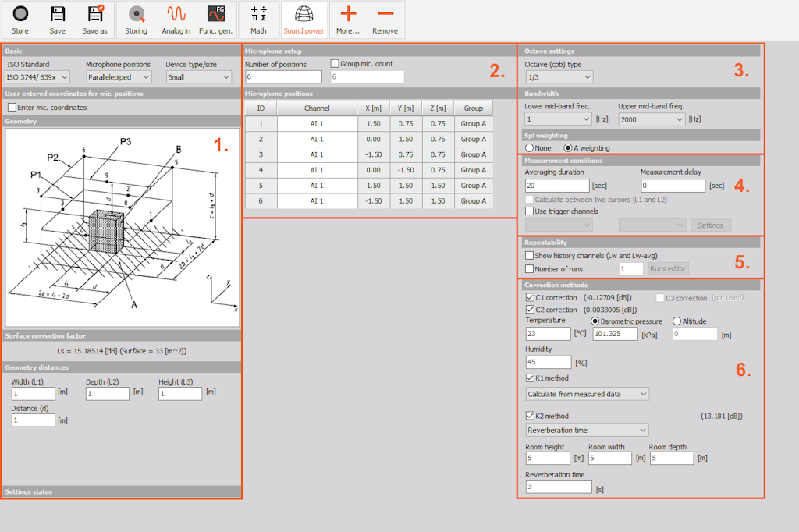Enable Use trigger channels checkbox
799x532 pixels.
[530, 211]
